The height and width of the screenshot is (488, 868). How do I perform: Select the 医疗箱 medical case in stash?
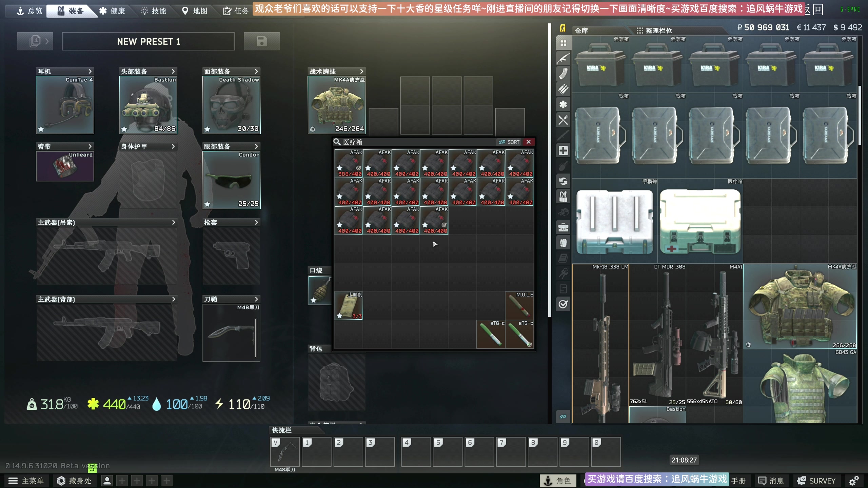tap(700, 221)
